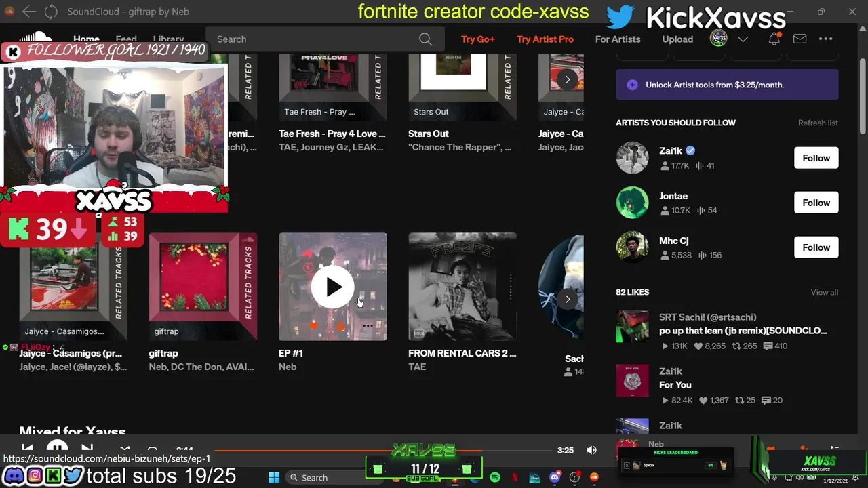Like EP #1 with the heart icon
The width and height of the screenshot is (868, 488).
pos(313,326)
